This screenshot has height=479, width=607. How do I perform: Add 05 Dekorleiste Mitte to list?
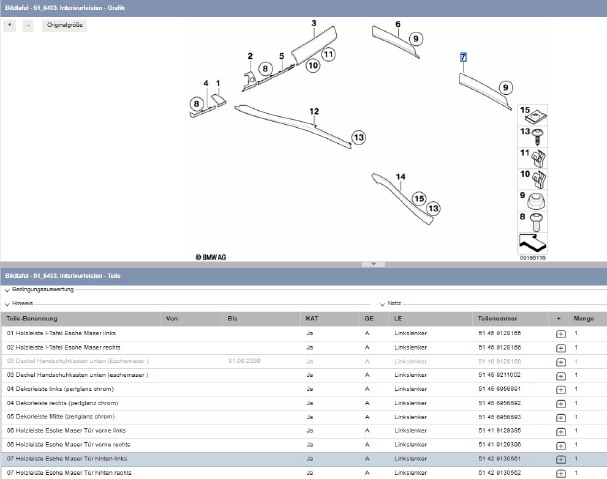click(561, 418)
